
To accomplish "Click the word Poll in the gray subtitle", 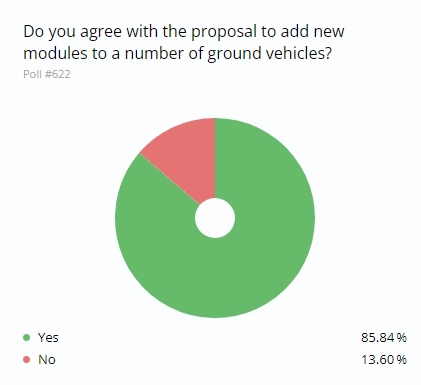I will coord(32,74).
